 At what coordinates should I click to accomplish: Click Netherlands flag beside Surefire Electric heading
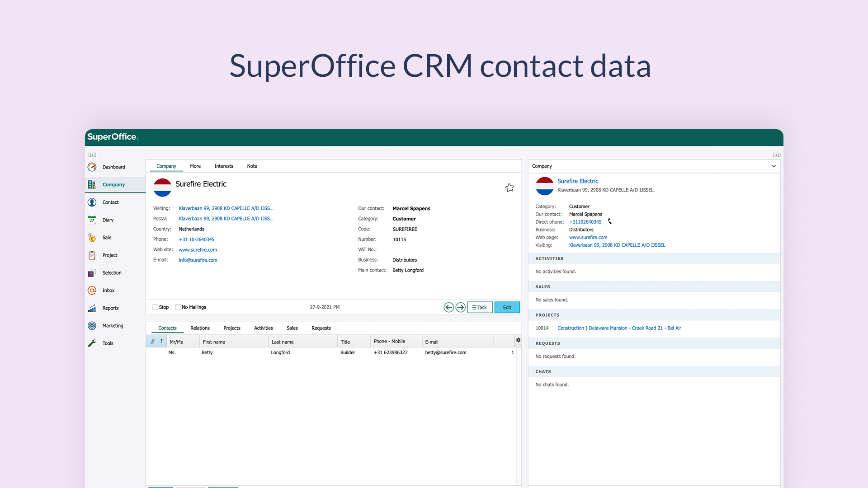click(x=162, y=188)
